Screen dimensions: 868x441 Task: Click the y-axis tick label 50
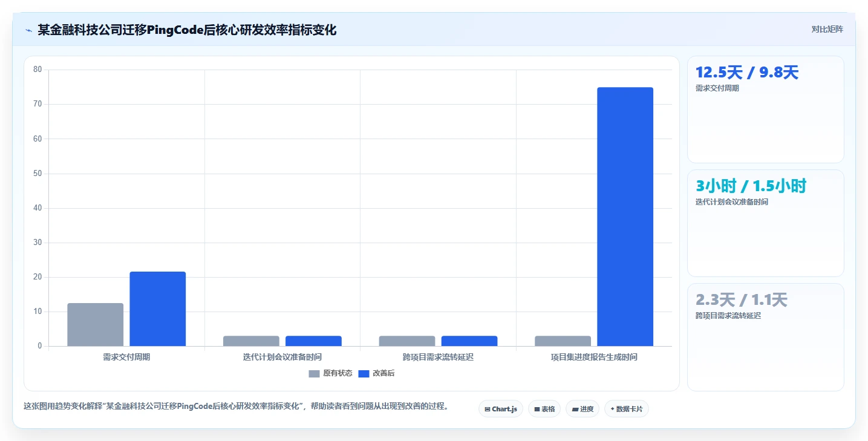coord(38,174)
